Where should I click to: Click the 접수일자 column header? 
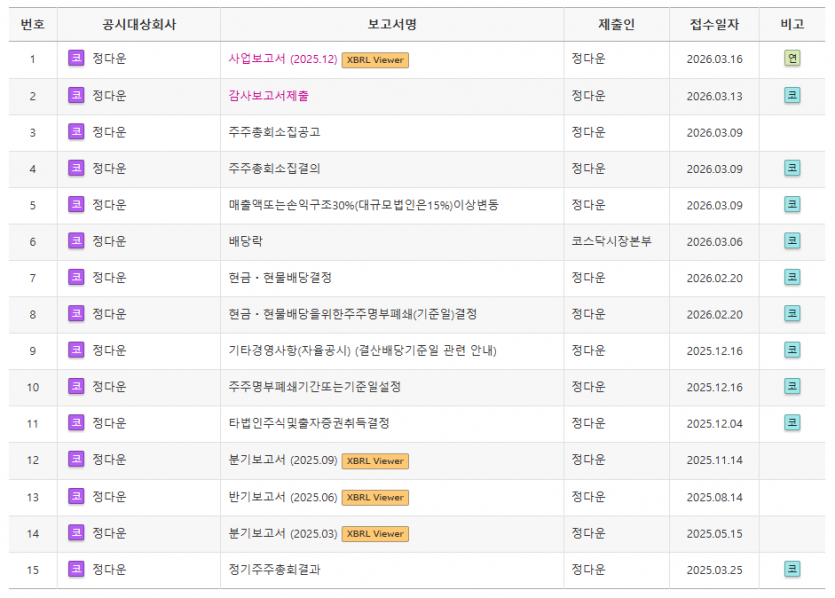pos(714,24)
